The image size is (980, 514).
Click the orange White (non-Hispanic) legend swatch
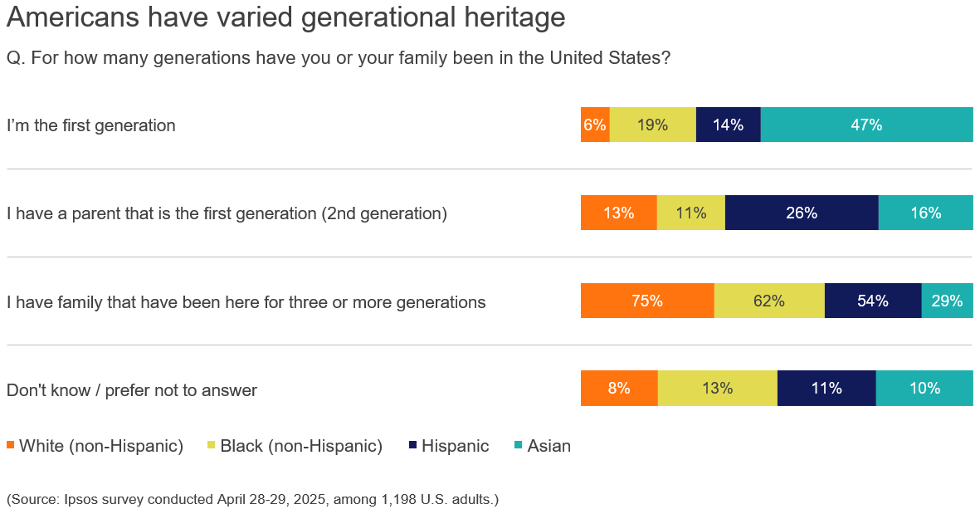click(x=11, y=446)
